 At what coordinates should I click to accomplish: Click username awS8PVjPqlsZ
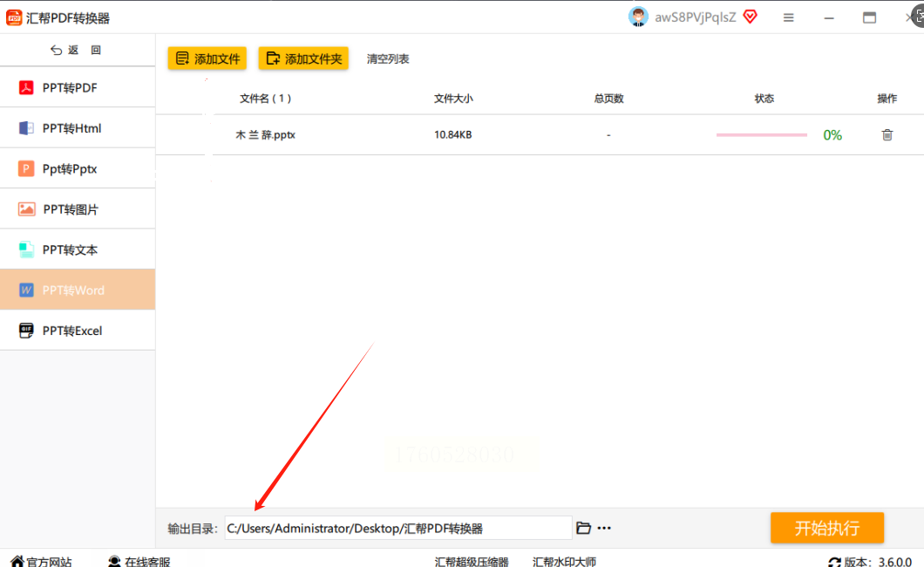(x=696, y=17)
